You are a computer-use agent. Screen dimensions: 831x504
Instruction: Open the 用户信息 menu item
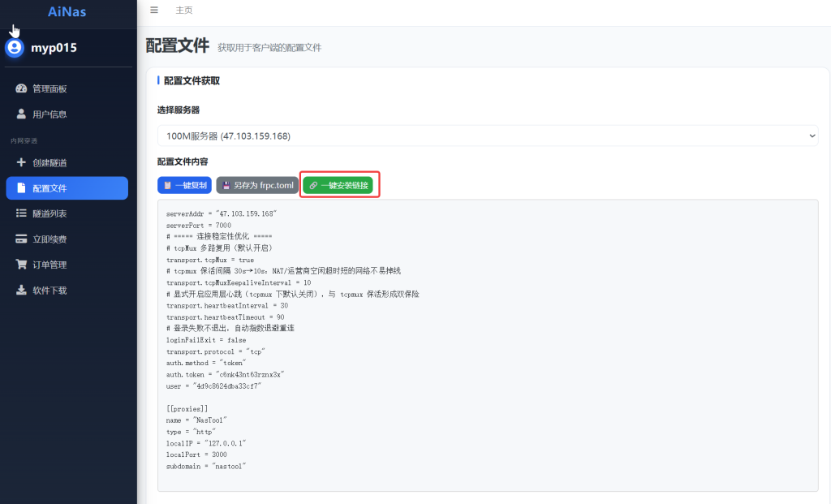pos(67,114)
